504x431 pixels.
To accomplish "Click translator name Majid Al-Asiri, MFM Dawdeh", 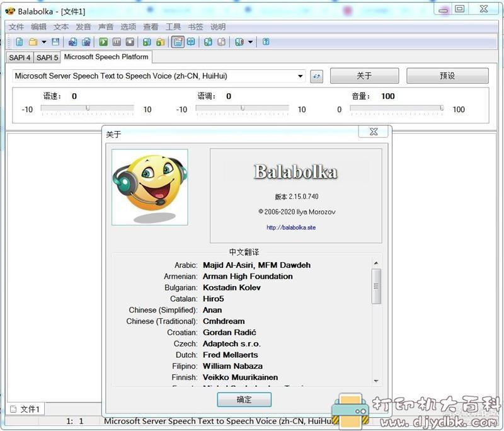I will tap(257, 265).
